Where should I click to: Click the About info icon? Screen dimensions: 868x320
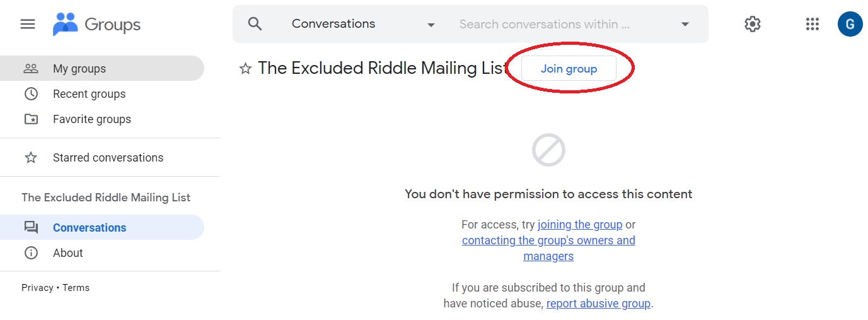[x=31, y=253]
